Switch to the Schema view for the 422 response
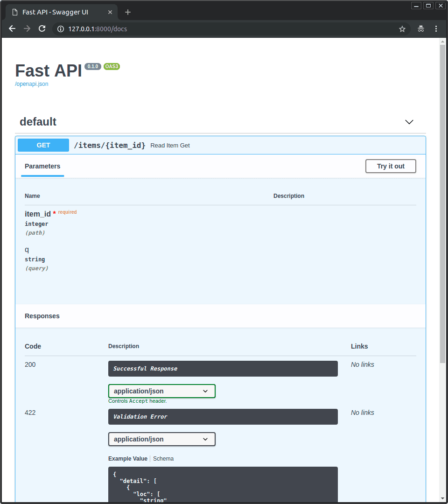 163,458
